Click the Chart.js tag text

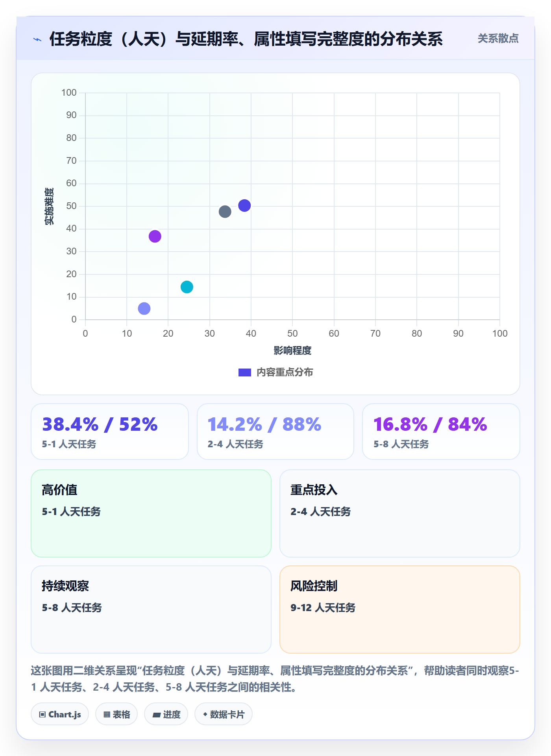pyautogui.click(x=65, y=714)
